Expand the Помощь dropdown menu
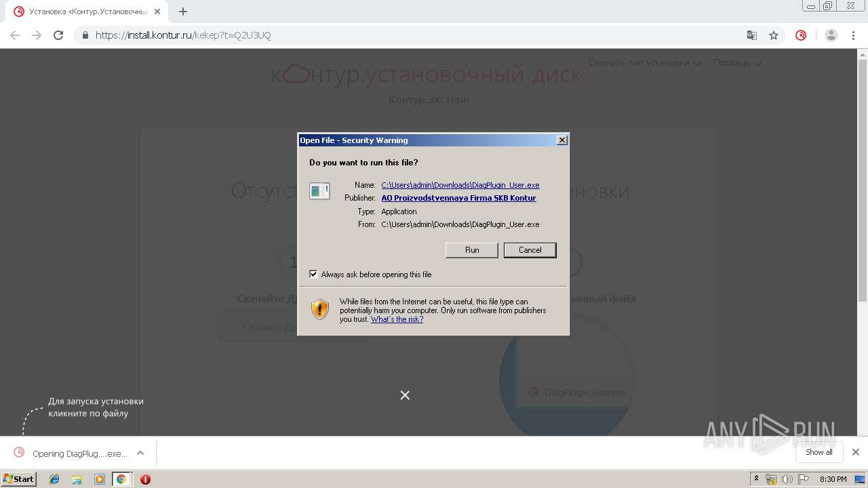868x488 pixels. tap(737, 63)
